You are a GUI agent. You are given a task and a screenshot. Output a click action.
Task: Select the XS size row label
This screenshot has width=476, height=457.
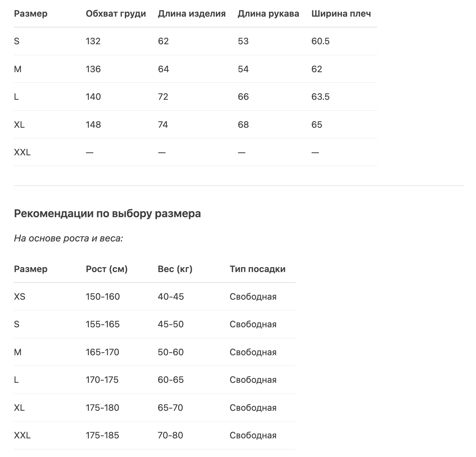[x=19, y=297]
